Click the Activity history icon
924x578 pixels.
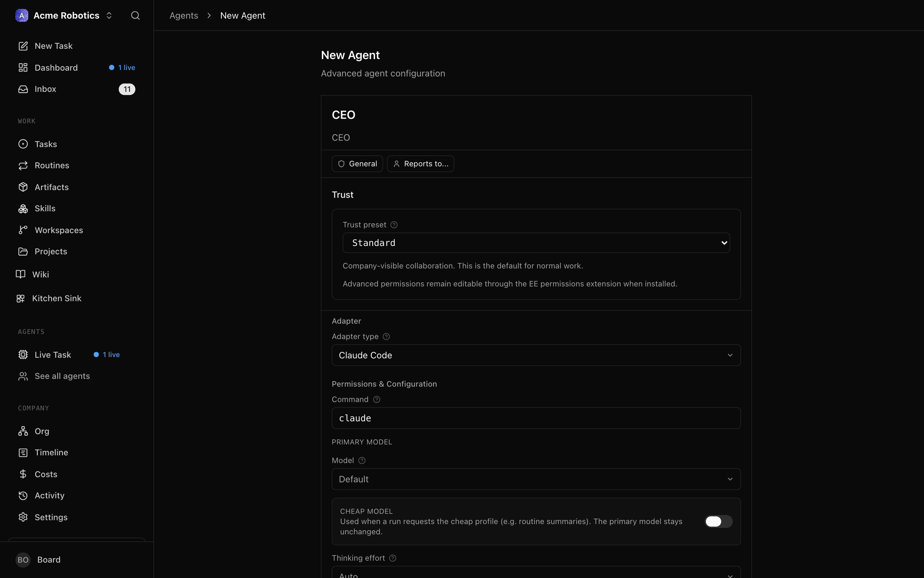(23, 495)
